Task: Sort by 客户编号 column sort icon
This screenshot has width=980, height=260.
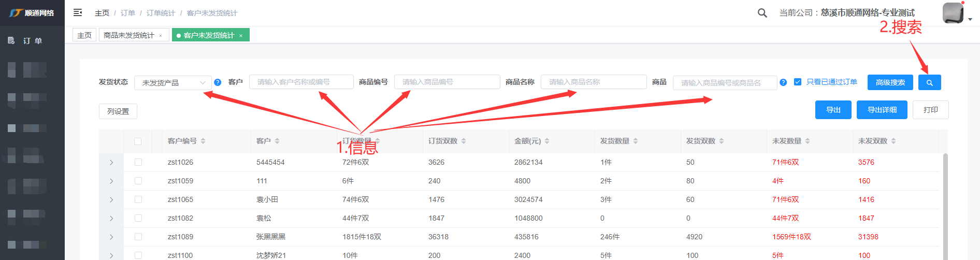Action: click(203, 141)
